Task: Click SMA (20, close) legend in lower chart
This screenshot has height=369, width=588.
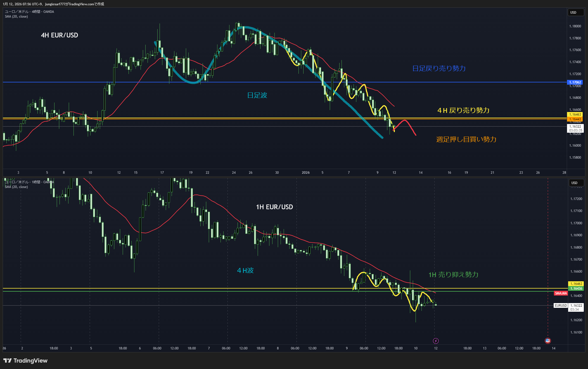Action: [16, 187]
